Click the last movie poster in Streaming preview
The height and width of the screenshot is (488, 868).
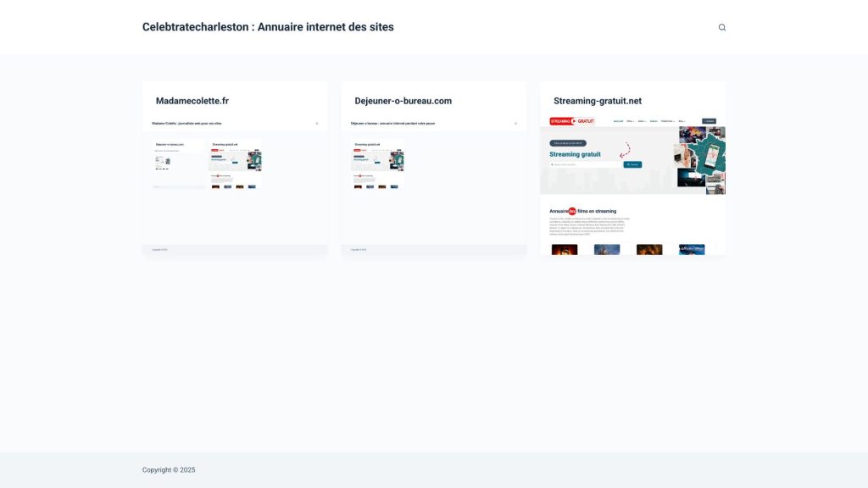(x=691, y=250)
